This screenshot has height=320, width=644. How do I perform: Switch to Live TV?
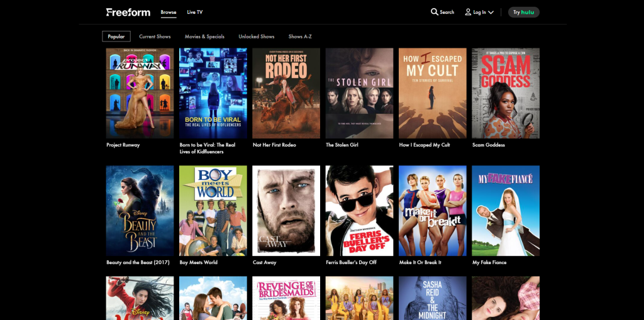click(195, 13)
